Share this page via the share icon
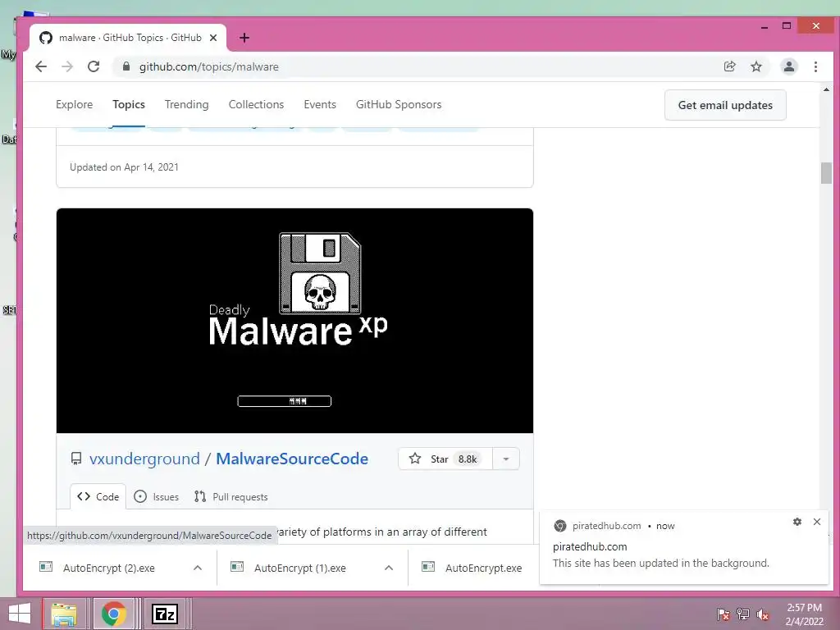 pyautogui.click(x=729, y=66)
